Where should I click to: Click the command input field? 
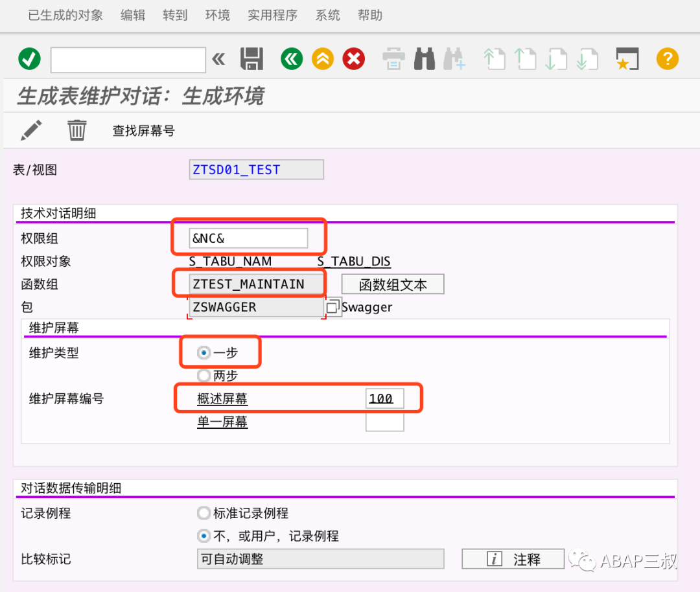point(128,60)
